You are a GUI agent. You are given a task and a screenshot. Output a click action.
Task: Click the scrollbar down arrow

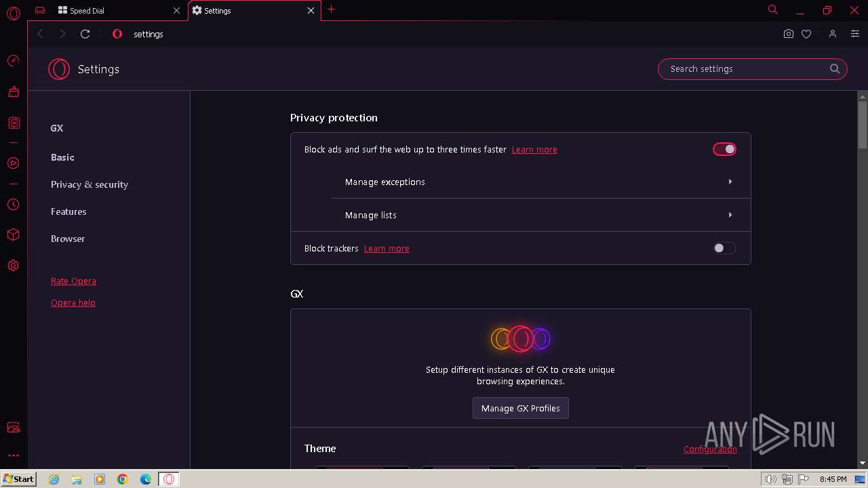pyautogui.click(x=863, y=463)
